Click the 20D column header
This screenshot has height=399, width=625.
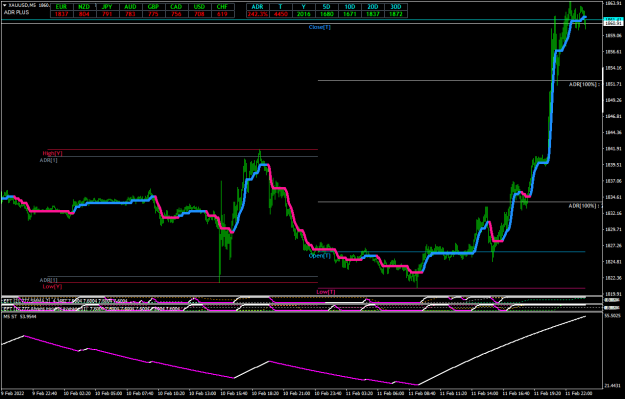[x=373, y=7]
